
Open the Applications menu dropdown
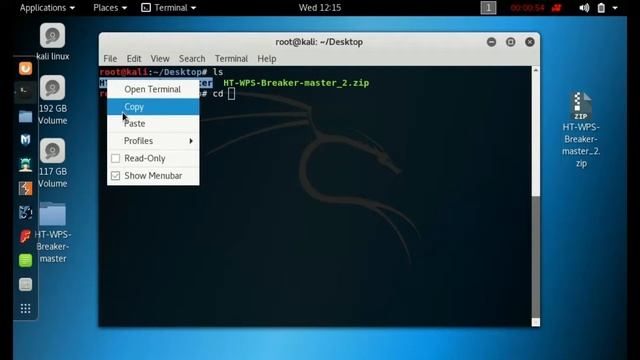[x=47, y=8]
